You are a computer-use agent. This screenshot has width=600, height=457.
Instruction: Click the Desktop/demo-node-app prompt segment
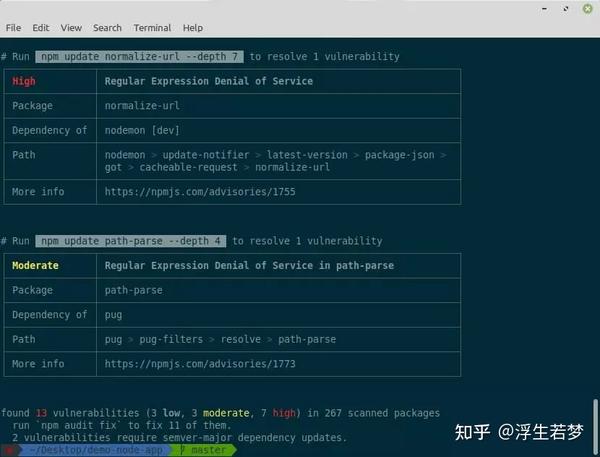pyautogui.click(x=96, y=450)
